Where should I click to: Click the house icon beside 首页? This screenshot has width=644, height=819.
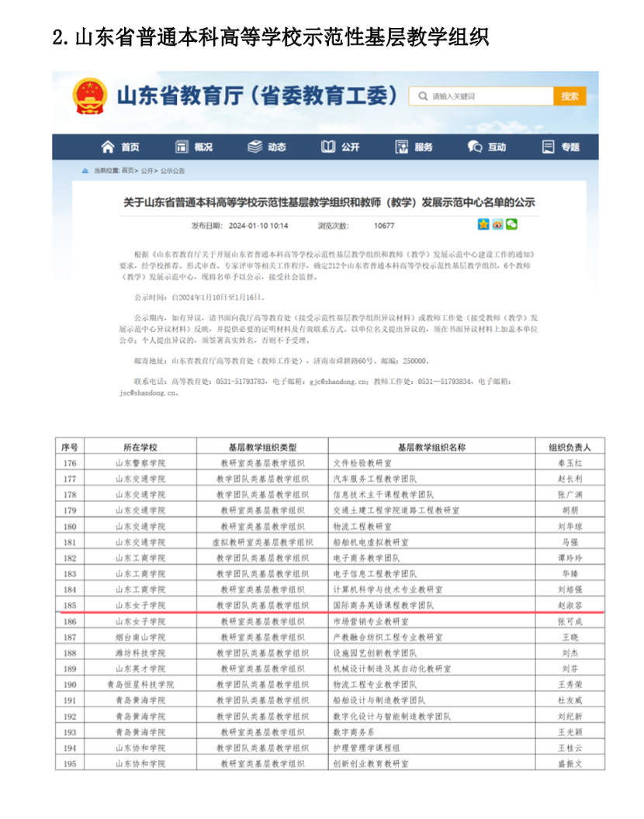tap(109, 147)
